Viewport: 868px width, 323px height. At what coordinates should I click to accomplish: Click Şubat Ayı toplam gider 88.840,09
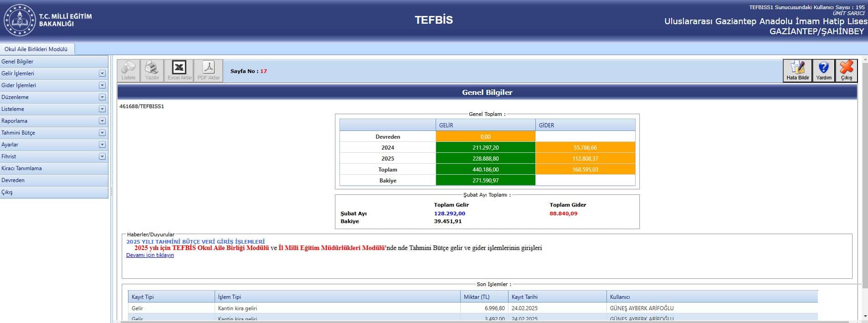563,214
